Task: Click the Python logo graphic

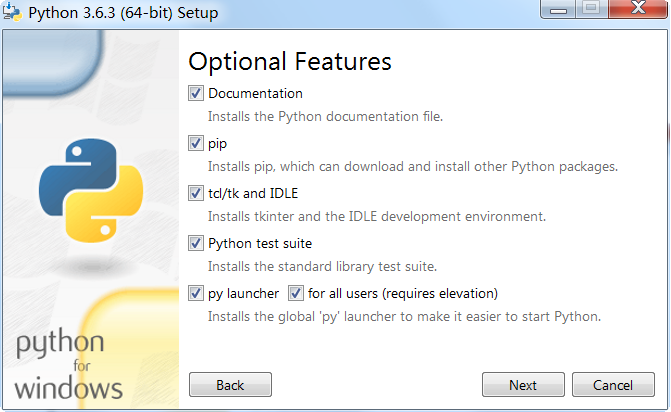Action: tap(91, 190)
